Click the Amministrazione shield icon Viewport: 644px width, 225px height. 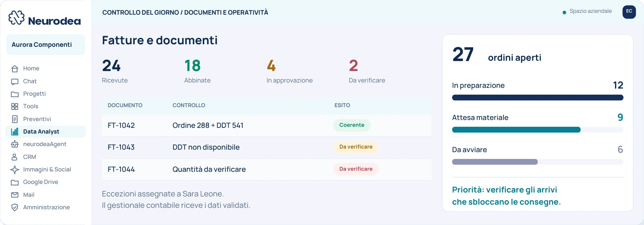tap(15, 207)
